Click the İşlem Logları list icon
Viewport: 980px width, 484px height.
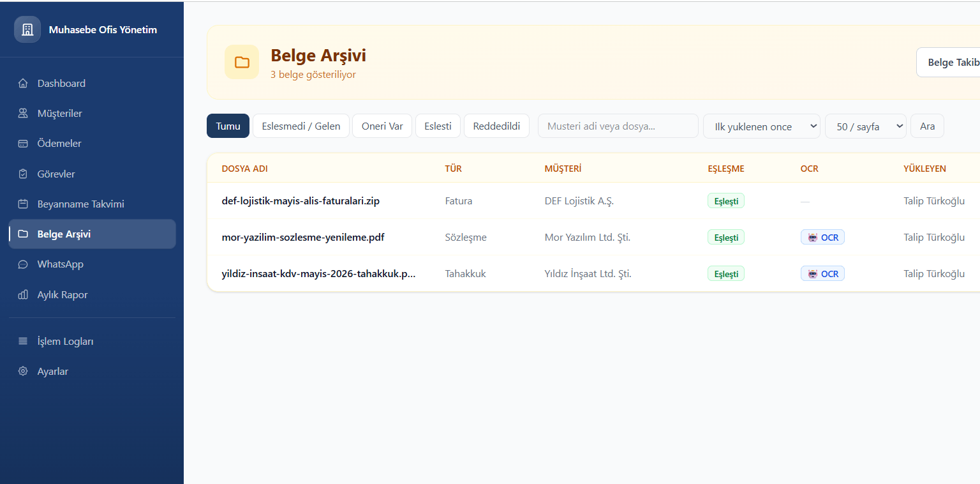pyautogui.click(x=23, y=341)
